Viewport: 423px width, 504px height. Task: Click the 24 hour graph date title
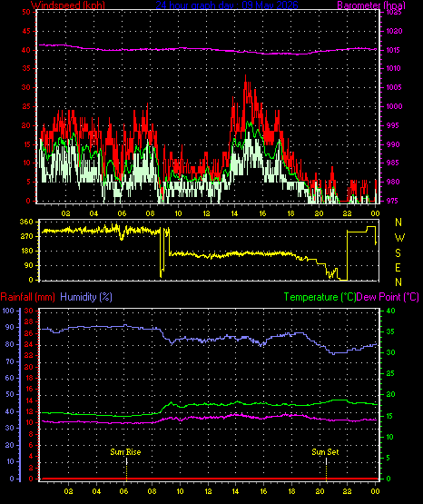pyautogui.click(x=227, y=5)
